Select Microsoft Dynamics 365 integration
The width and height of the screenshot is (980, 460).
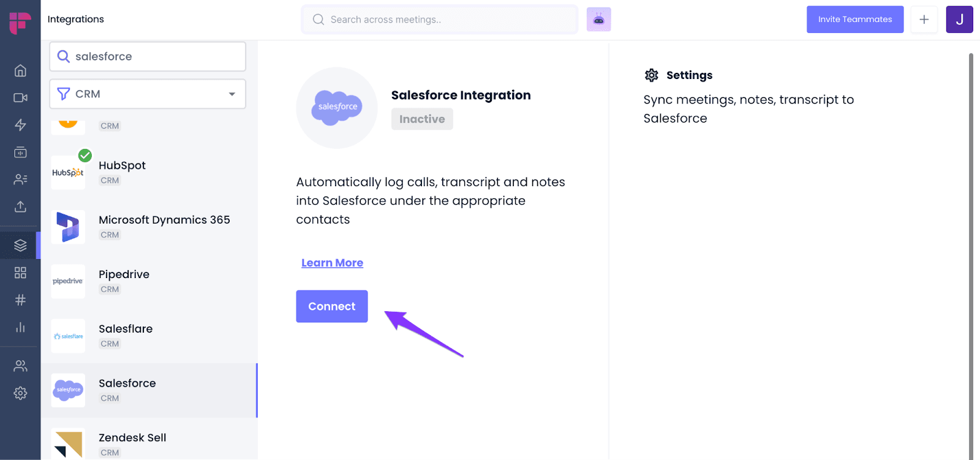point(149,227)
